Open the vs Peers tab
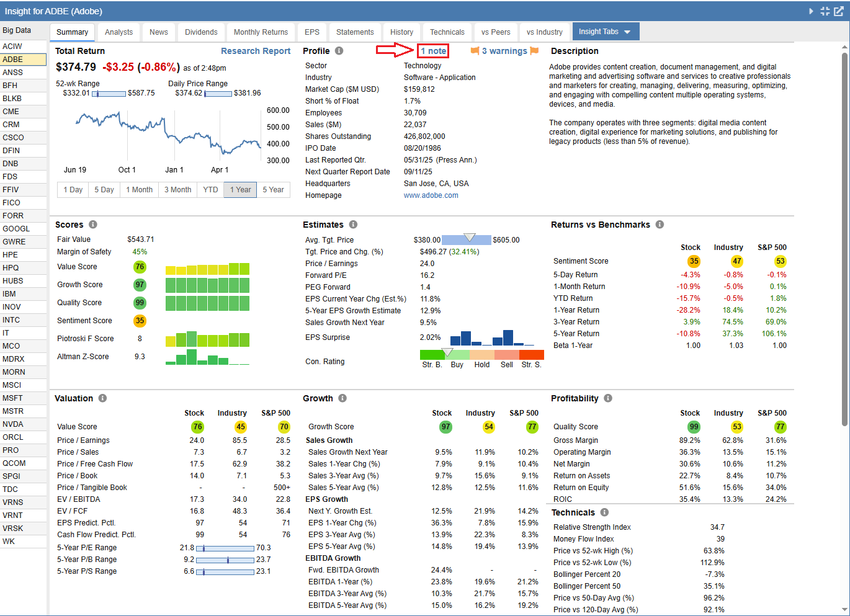Image resolution: width=850 pixels, height=616 pixels. [496, 32]
